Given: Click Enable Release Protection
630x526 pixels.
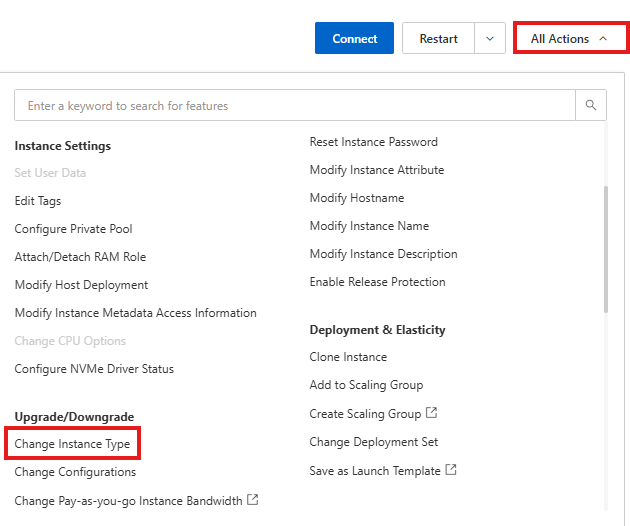Looking at the screenshot, I should click(377, 282).
